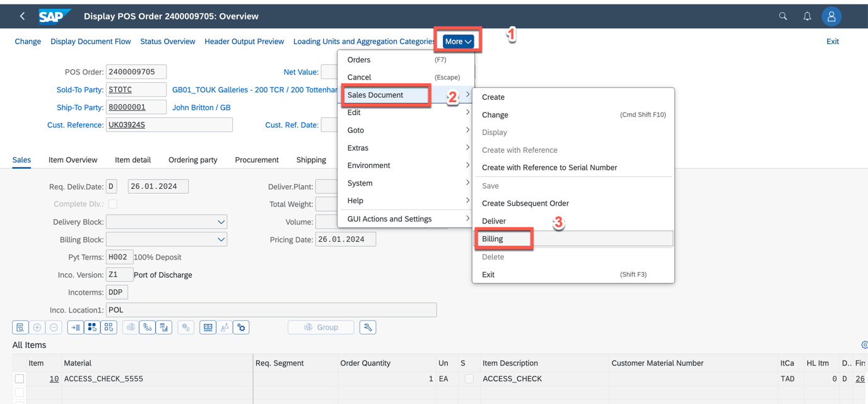The image size is (868, 404).
Task: Switch to the Item Overview tab
Action: pos(73,160)
